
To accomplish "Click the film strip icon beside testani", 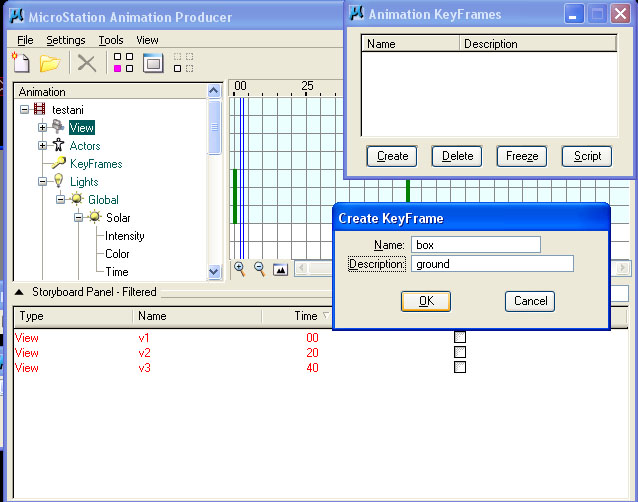I will pos(39,109).
